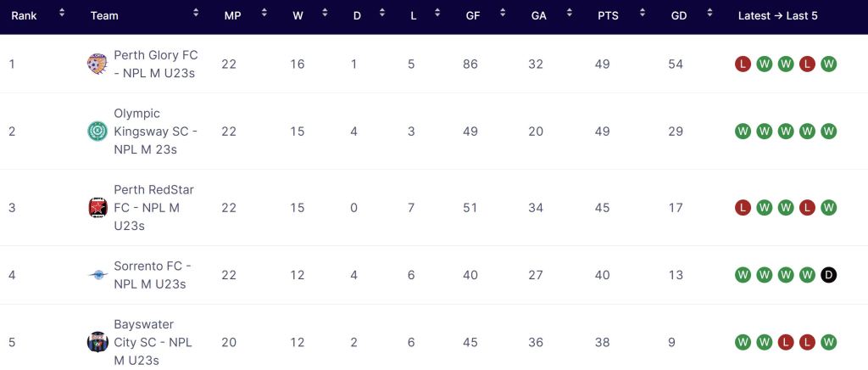Open Sorrento FC - NPL M U23s link

152,275
